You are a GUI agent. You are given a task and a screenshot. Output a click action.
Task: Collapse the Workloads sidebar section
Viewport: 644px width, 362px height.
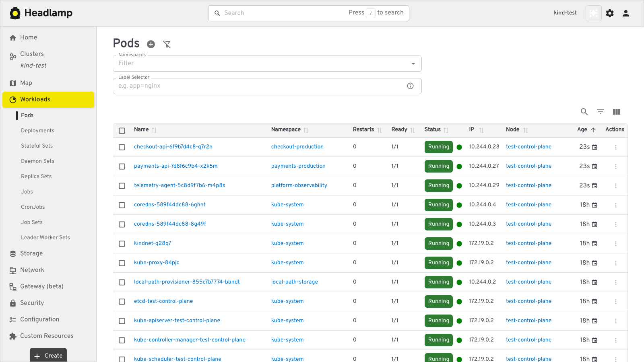pyautogui.click(x=48, y=100)
